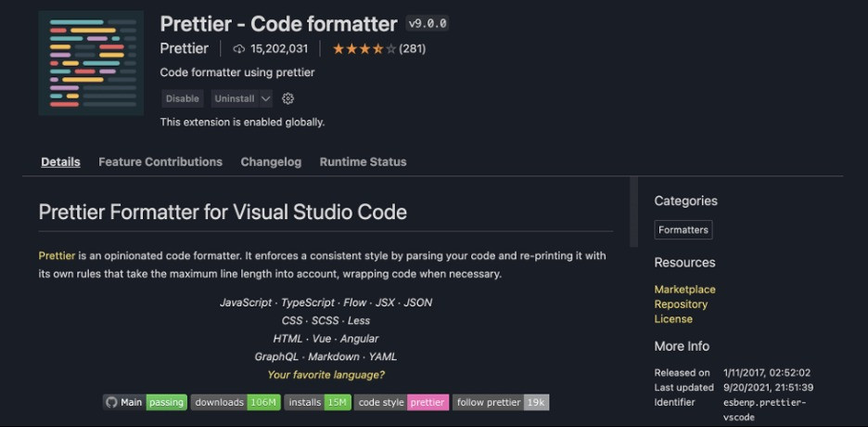The height and width of the screenshot is (427, 868).
Task: Click the Prettier publisher name
Action: pyautogui.click(x=185, y=49)
